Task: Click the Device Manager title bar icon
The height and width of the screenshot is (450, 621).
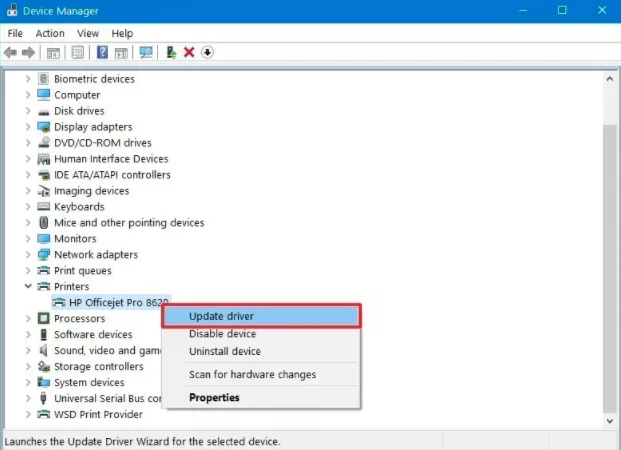Action: pyautogui.click(x=12, y=10)
